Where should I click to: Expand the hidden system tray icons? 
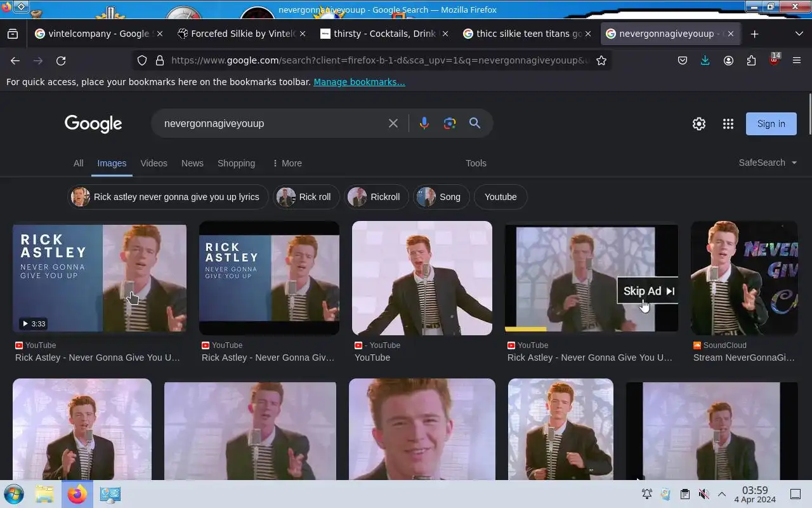tap(722, 494)
